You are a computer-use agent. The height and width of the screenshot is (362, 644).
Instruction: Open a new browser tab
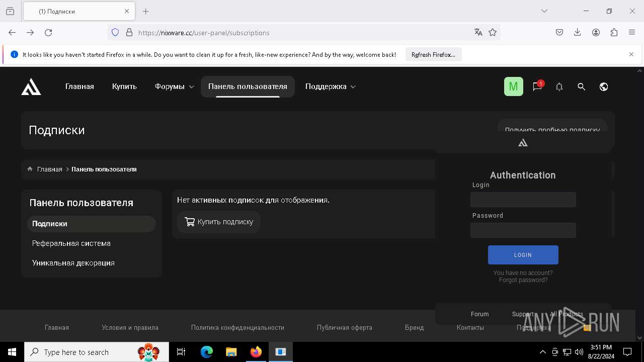[x=145, y=11]
